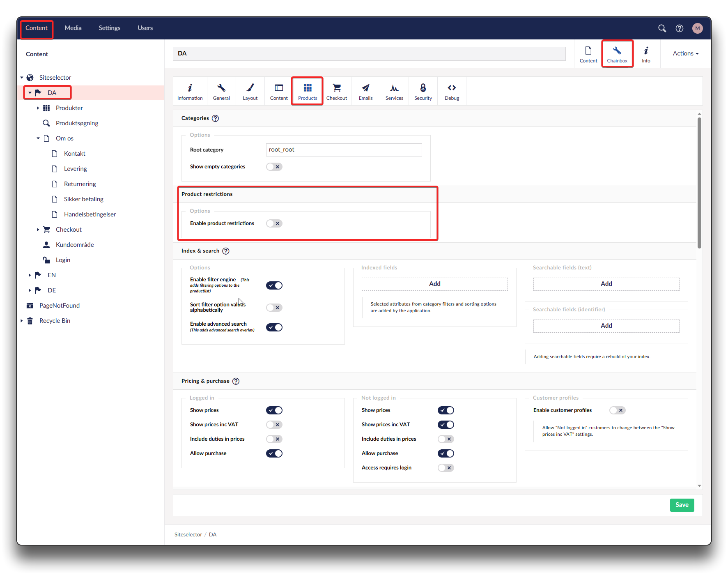Image resolution: width=728 pixels, height=575 pixels.
Task: Click the Root category input field
Action: [x=344, y=150]
